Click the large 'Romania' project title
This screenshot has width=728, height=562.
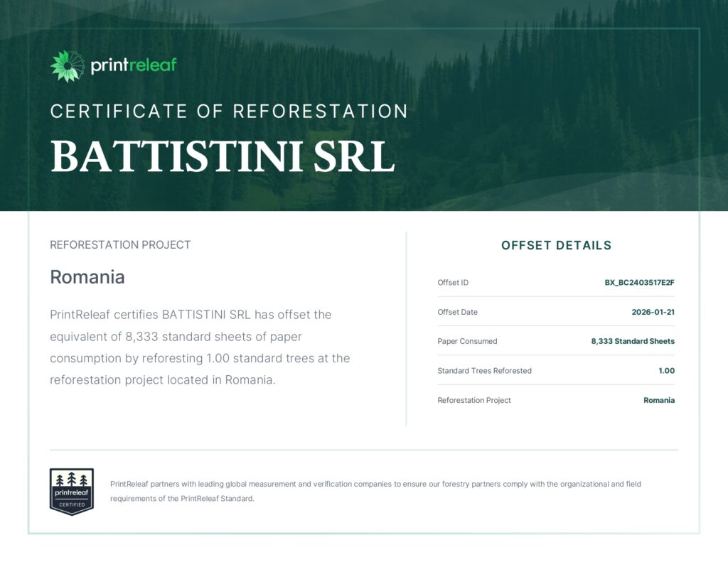[87, 277]
